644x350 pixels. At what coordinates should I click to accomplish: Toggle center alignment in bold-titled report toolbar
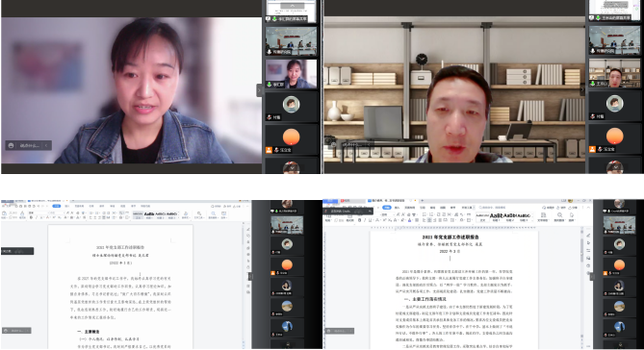pos(429,220)
